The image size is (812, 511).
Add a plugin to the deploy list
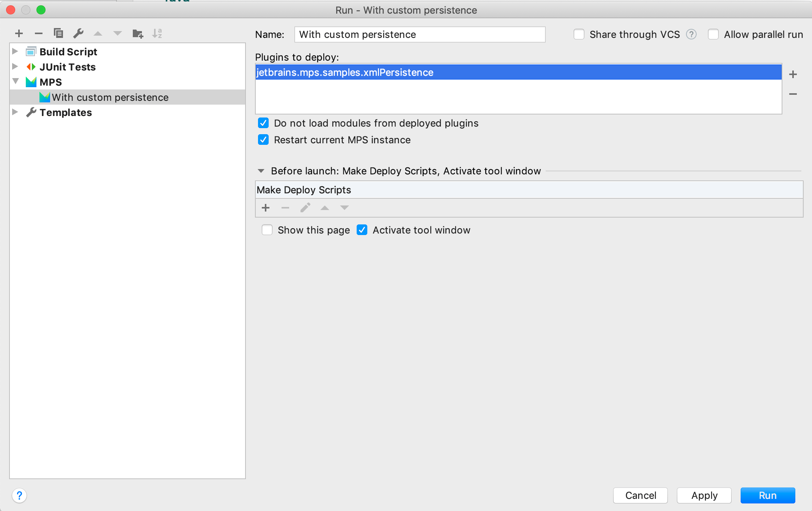(x=793, y=74)
